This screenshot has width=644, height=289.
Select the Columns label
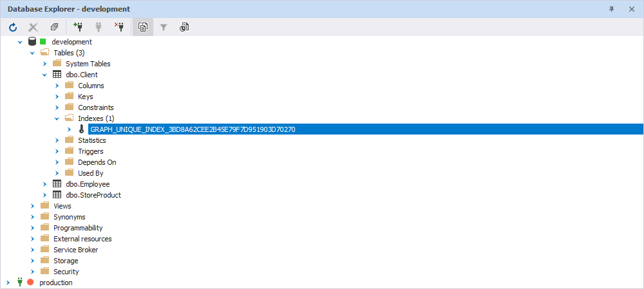coord(91,86)
